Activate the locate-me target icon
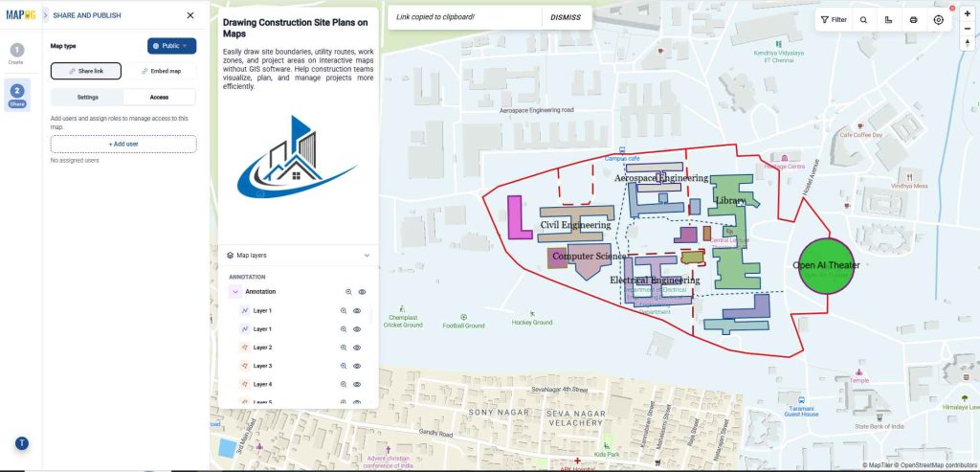 (938, 20)
